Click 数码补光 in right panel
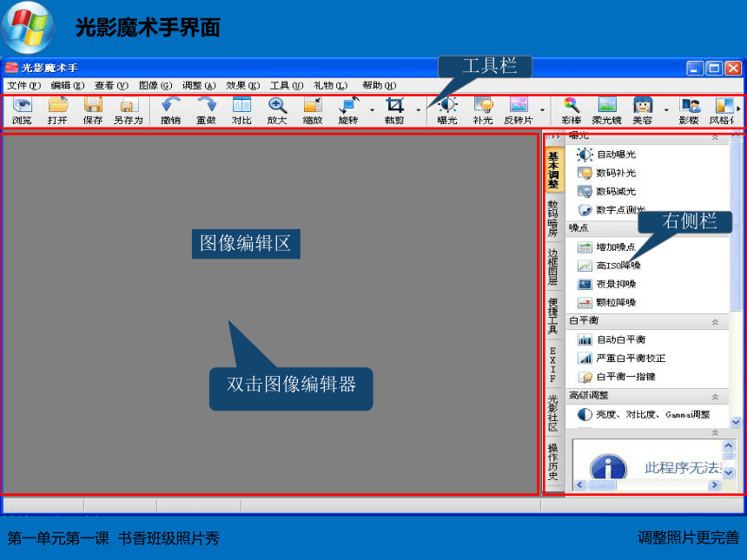 [606, 173]
